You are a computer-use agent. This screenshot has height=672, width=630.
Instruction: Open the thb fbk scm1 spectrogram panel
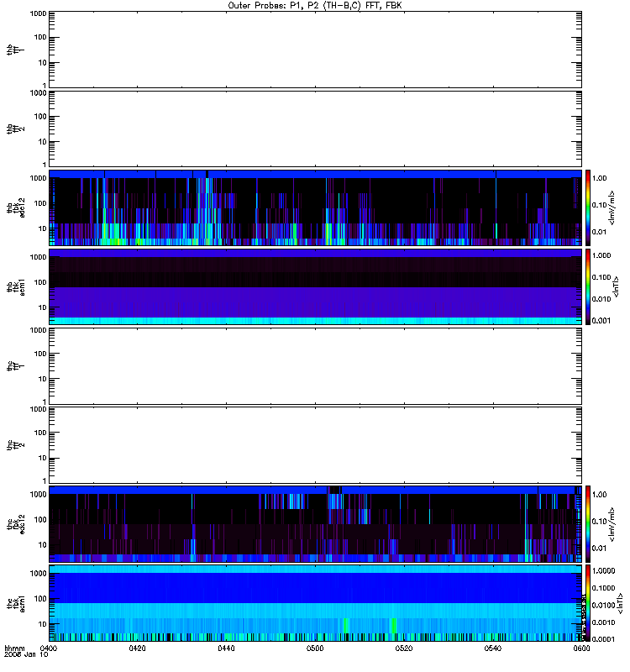[x=316, y=286]
